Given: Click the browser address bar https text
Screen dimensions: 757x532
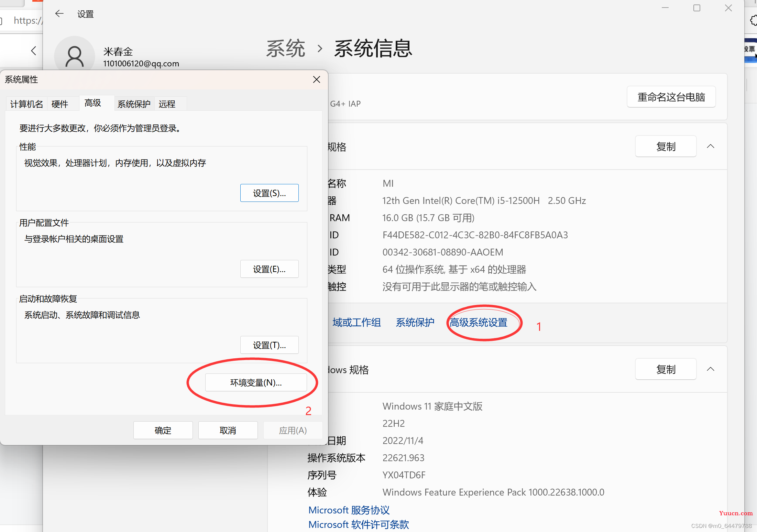Looking at the screenshot, I should point(28,21).
